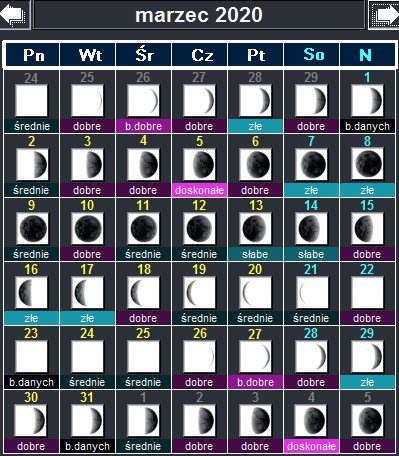Click the 'b.dobre' label under February 26
This screenshot has width=399, height=456.
(x=143, y=126)
